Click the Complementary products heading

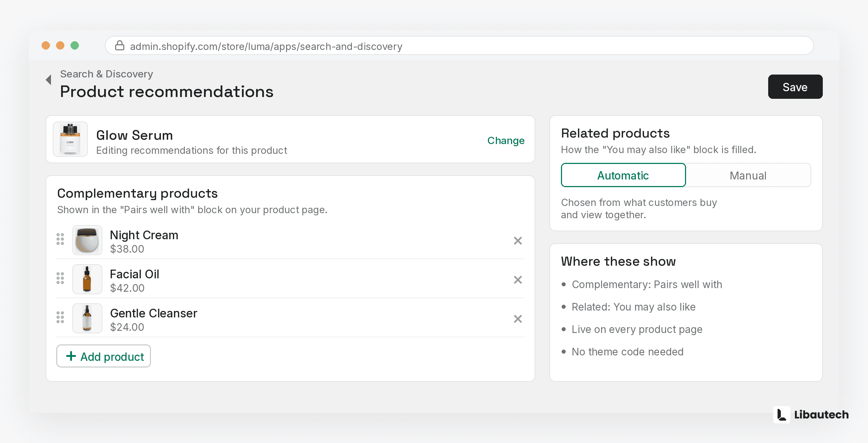pyautogui.click(x=137, y=193)
